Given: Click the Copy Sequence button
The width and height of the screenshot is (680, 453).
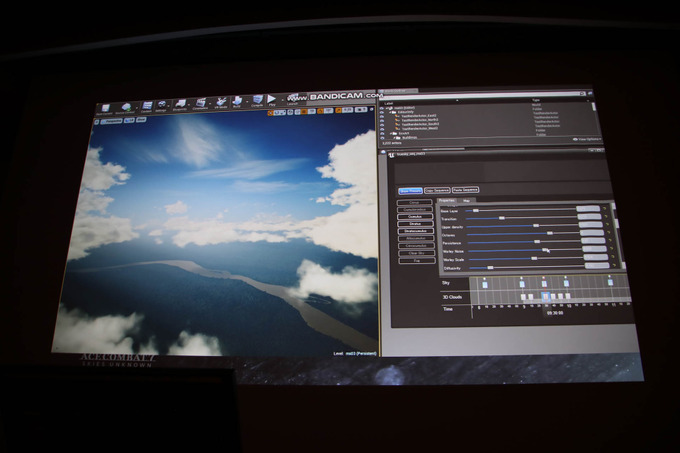Looking at the screenshot, I should [x=437, y=190].
